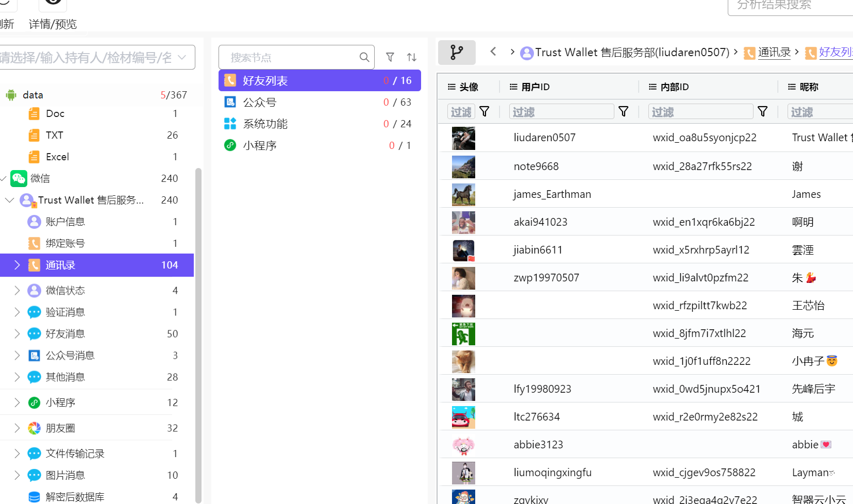Expand the 通讯录 tree node
Screen dimensions: 853x504
[x=17, y=265]
